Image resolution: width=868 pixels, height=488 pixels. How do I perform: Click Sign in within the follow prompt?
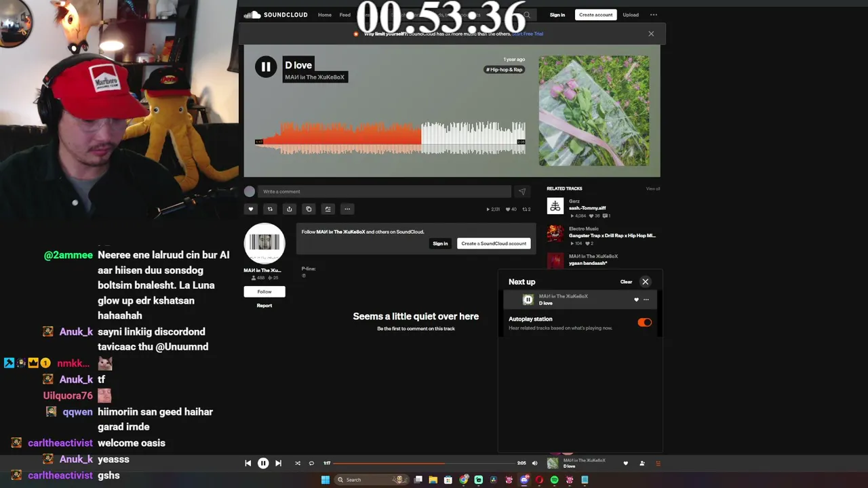440,243
